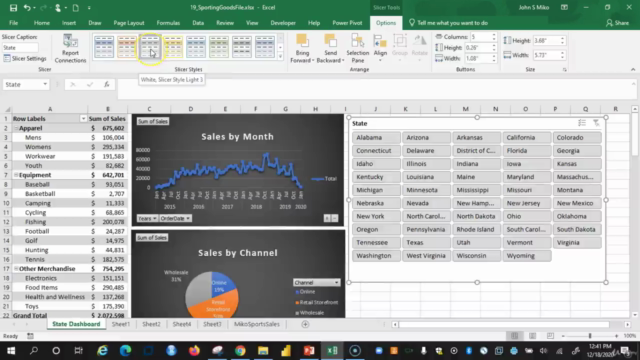Select Florida in the State slicer
This screenshot has height=360, width=640.
point(527,151)
